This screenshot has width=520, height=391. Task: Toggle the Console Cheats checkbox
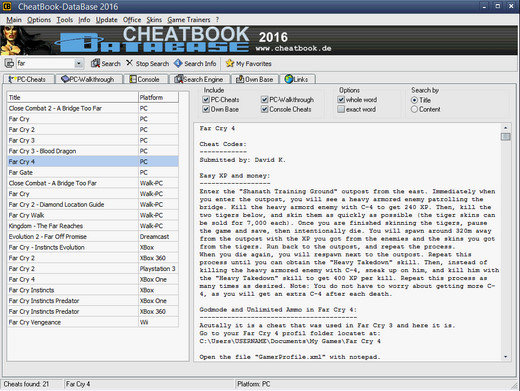coord(265,109)
